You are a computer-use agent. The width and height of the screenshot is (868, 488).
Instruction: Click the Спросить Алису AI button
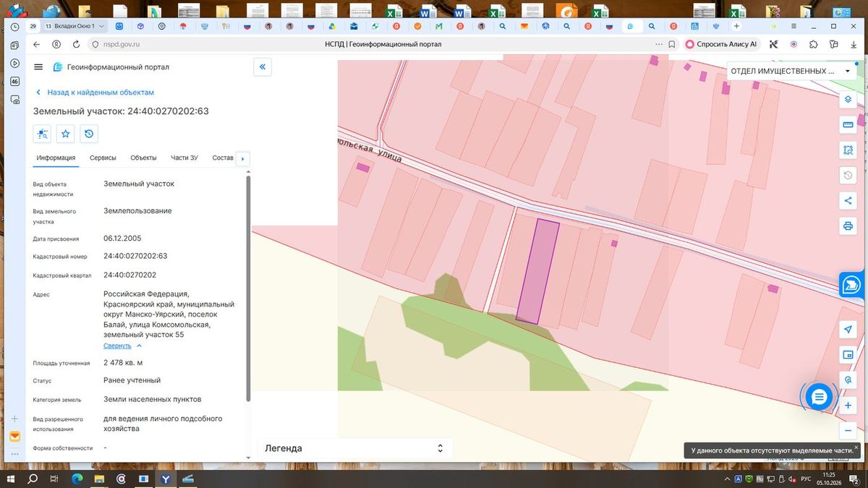click(x=721, y=44)
